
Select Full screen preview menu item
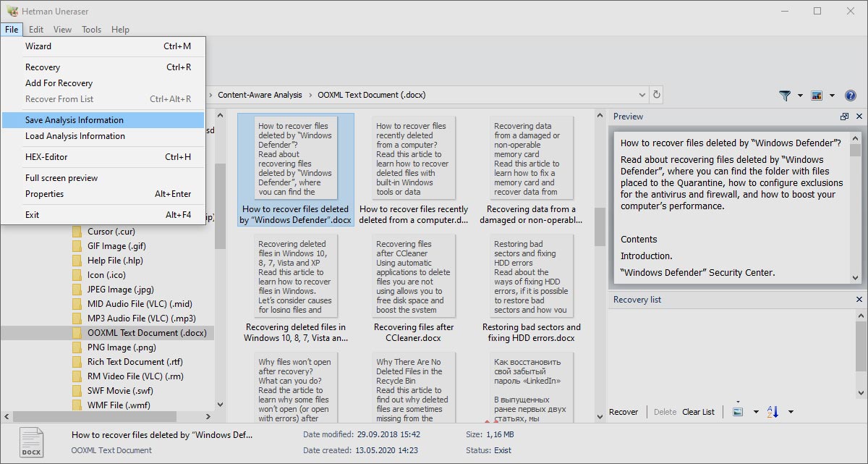(x=103, y=178)
